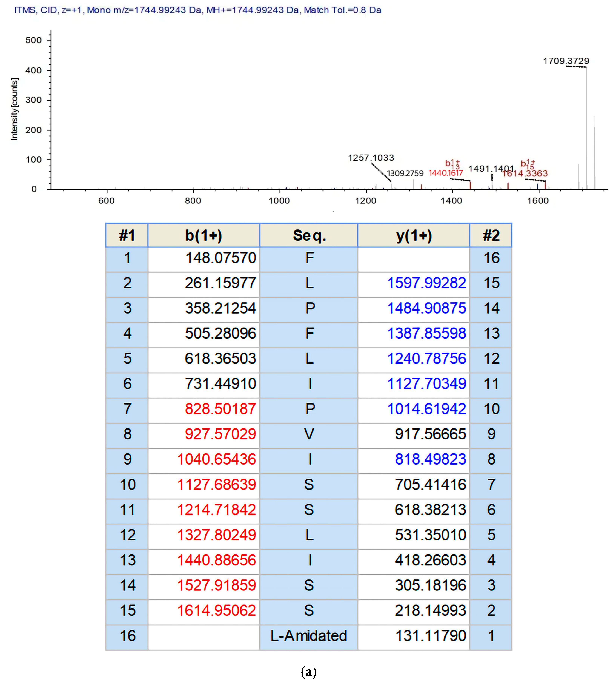Viewport: 616px width, 685px height.
Task: Click the Seq. column header
Action: coord(309,235)
